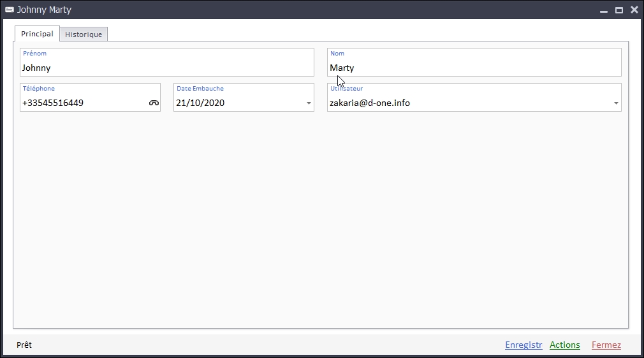Click the Prêt status text

(24, 345)
